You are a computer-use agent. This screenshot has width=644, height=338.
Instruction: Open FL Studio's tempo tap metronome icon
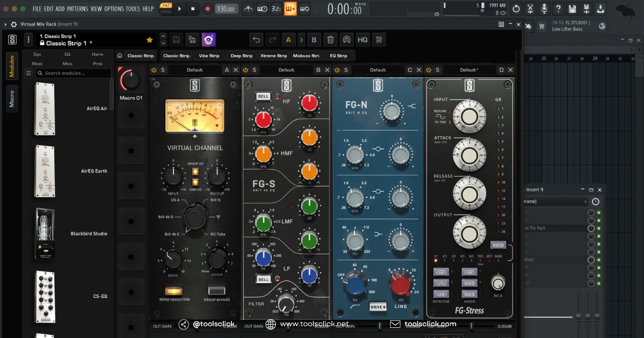point(248,9)
